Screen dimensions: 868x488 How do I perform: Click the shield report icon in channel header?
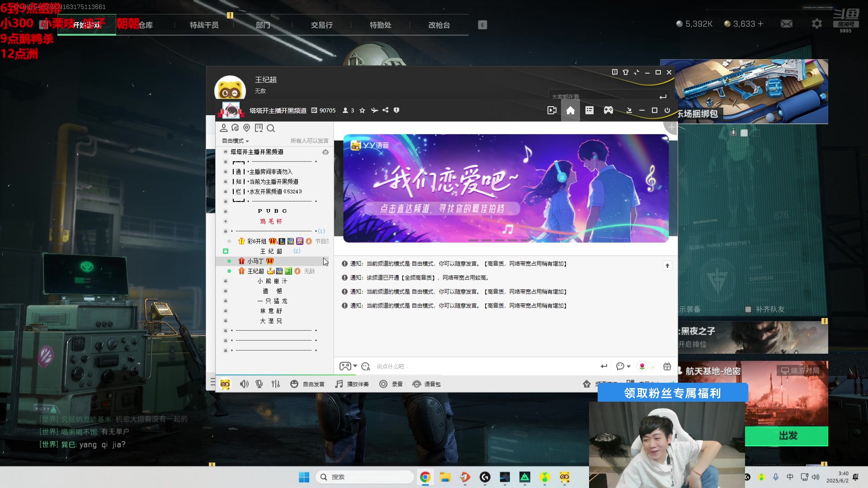[x=396, y=110]
